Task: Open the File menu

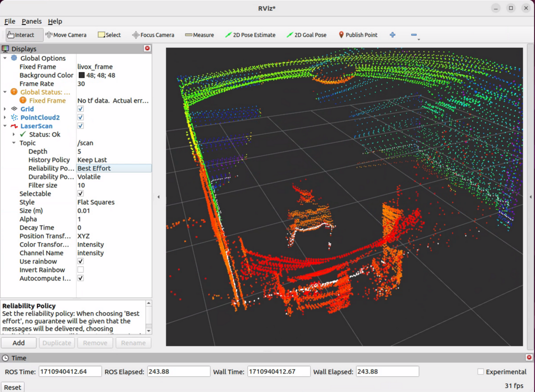Action: (9, 21)
